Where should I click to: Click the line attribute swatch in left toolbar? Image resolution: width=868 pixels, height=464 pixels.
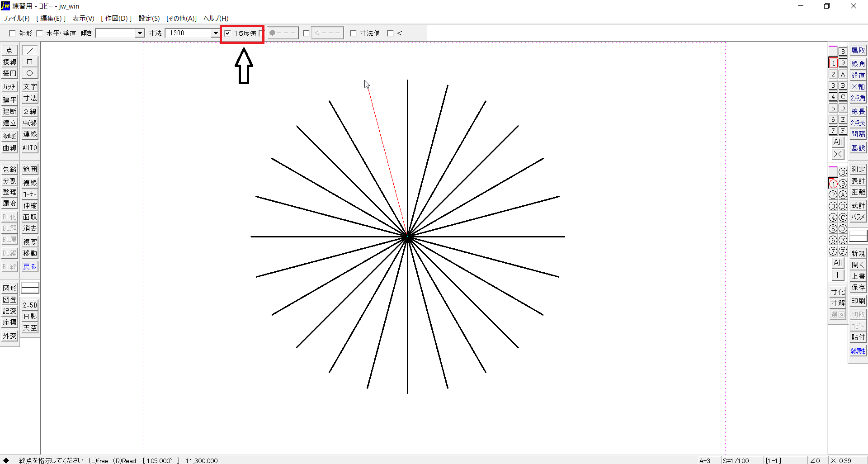pyautogui.click(x=30, y=288)
